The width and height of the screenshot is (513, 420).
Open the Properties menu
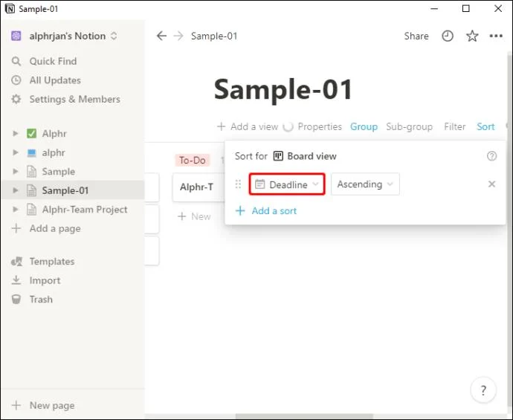320,126
